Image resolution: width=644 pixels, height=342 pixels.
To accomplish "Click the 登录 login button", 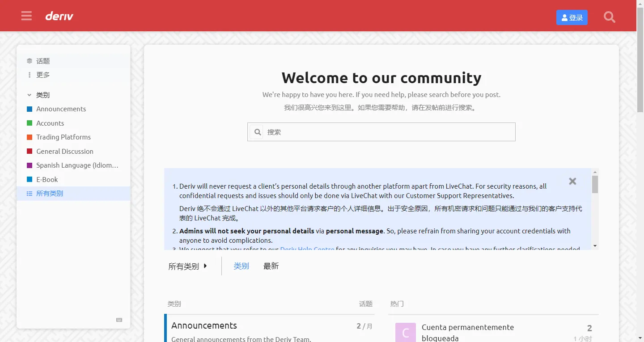I will [x=572, y=17].
